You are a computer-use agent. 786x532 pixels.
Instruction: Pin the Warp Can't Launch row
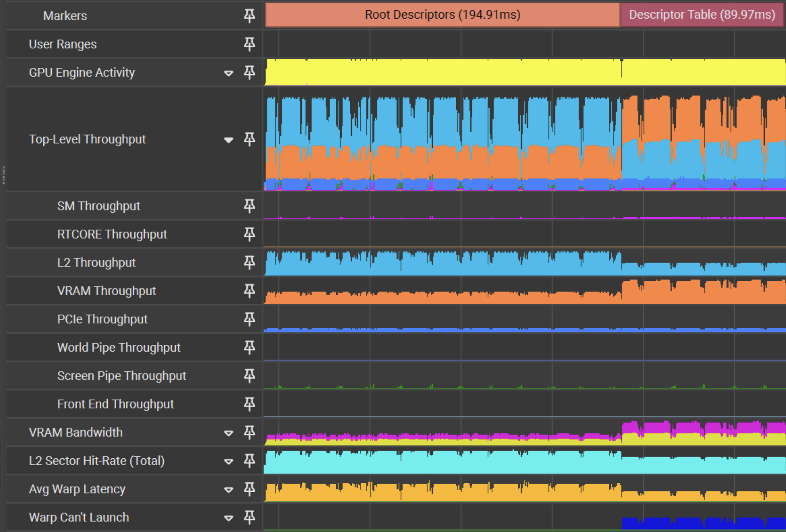(x=249, y=518)
